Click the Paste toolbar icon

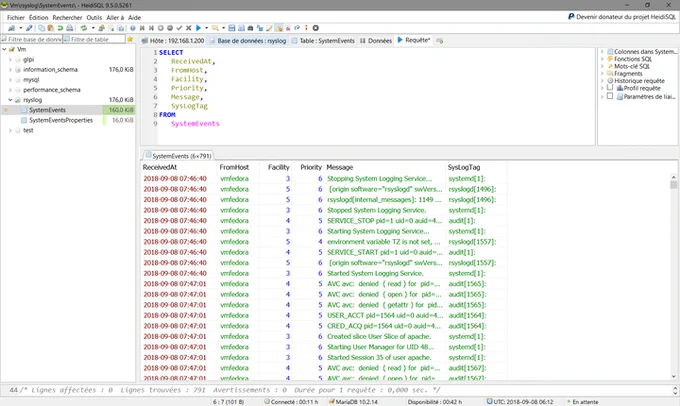(x=51, y=28)
